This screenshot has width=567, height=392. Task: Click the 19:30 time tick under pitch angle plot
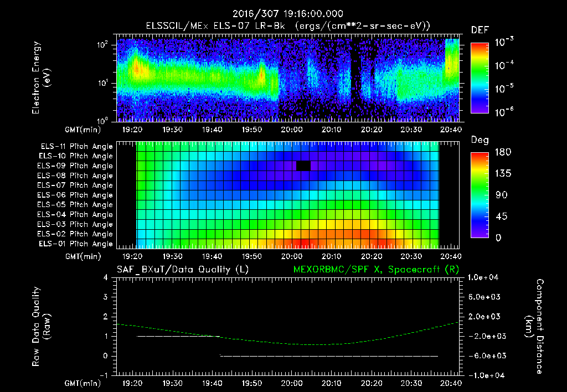173,256
